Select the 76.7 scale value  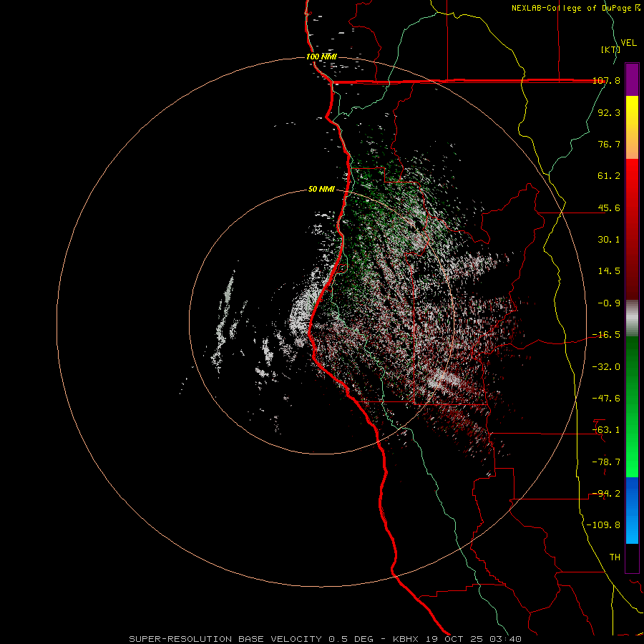coord(609,144)
